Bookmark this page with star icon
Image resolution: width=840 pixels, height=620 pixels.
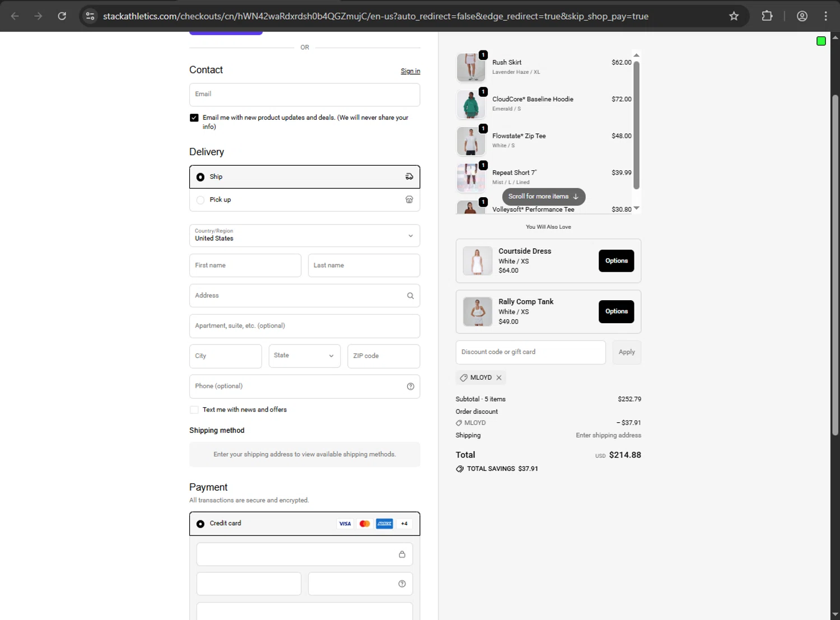pos(734,16)
